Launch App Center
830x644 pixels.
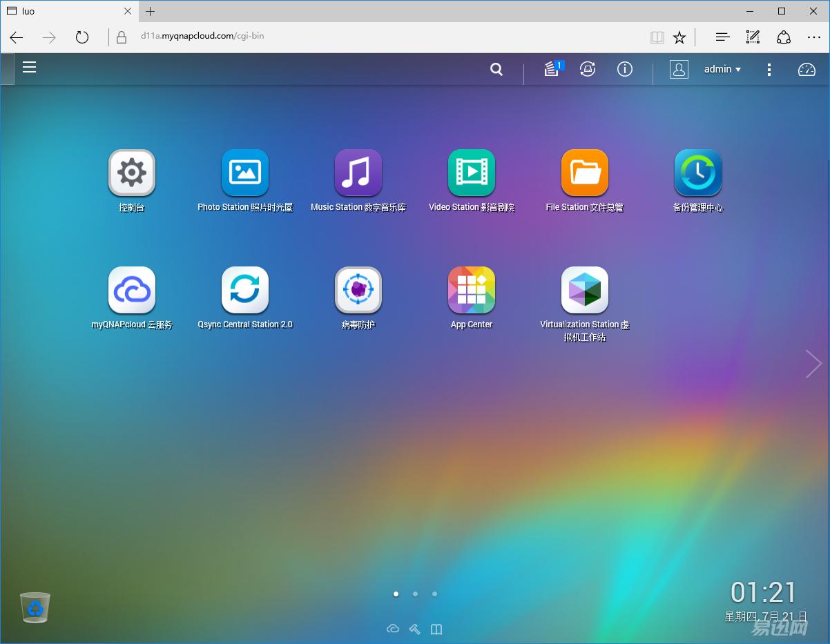[x=472, y=291]
